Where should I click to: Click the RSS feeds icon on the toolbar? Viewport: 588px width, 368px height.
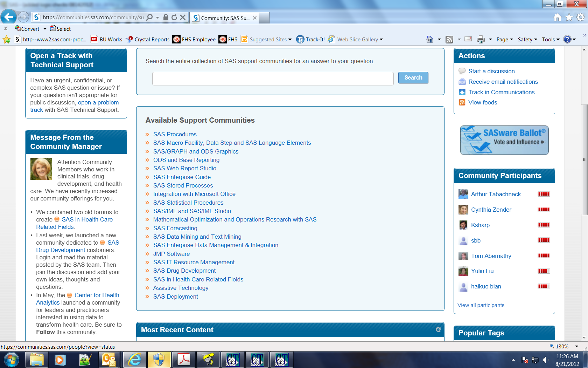(450, 39)
